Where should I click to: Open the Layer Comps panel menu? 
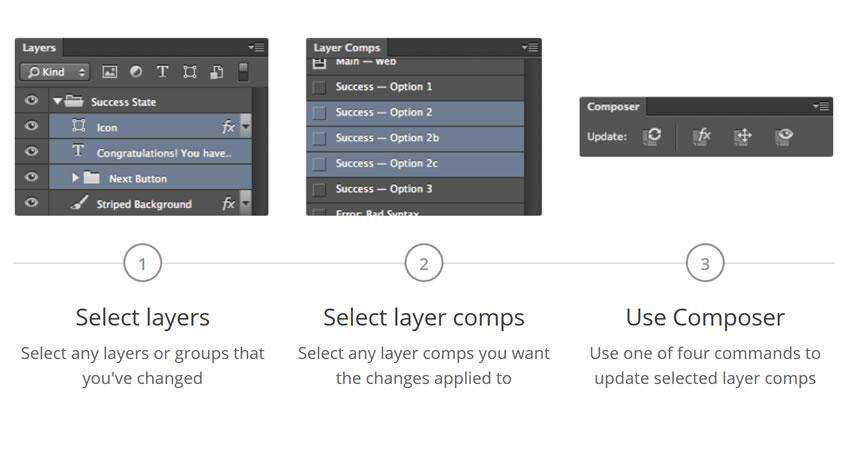[530, 47]
